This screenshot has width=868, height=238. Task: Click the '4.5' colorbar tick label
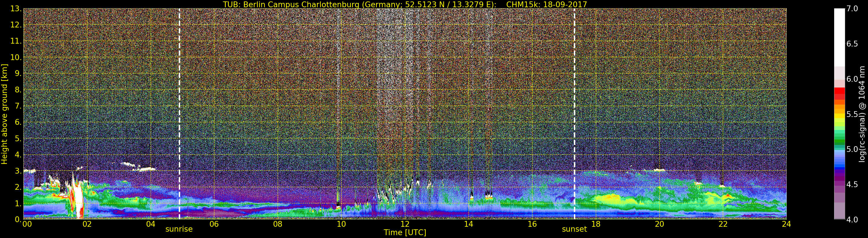click(852, 185)
